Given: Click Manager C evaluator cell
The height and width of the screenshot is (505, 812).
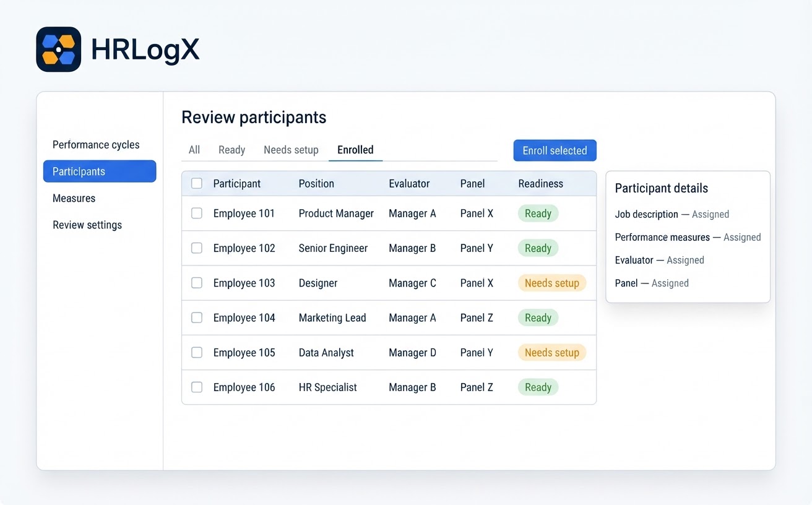Looking at the screenshot, I should click(412, 283).
